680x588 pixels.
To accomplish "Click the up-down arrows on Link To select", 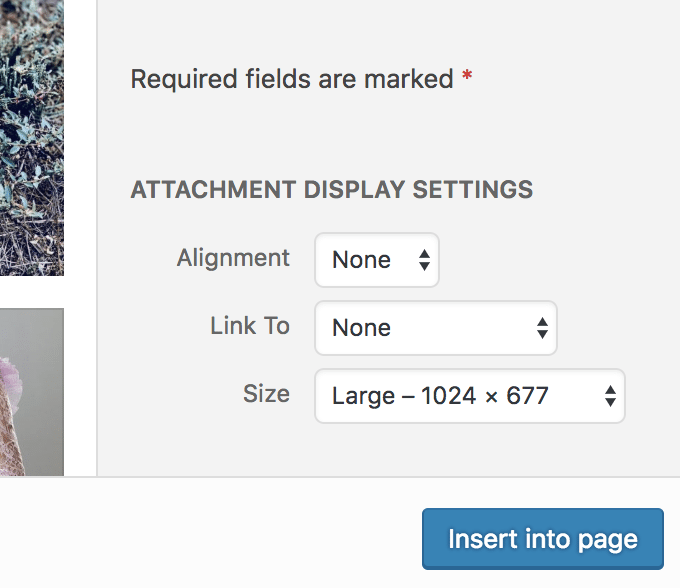I will (x=542, y=328).
